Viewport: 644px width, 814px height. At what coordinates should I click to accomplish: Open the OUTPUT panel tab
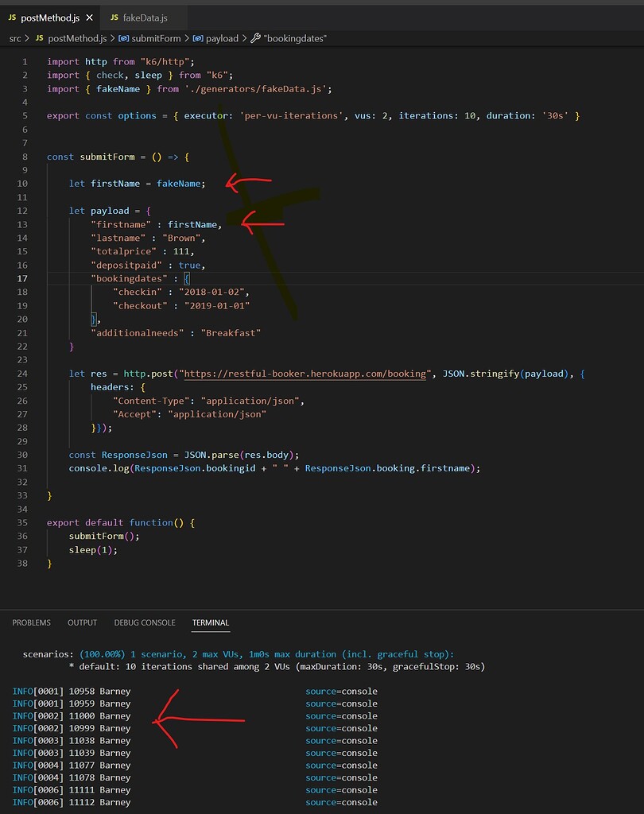pos(82,622)
